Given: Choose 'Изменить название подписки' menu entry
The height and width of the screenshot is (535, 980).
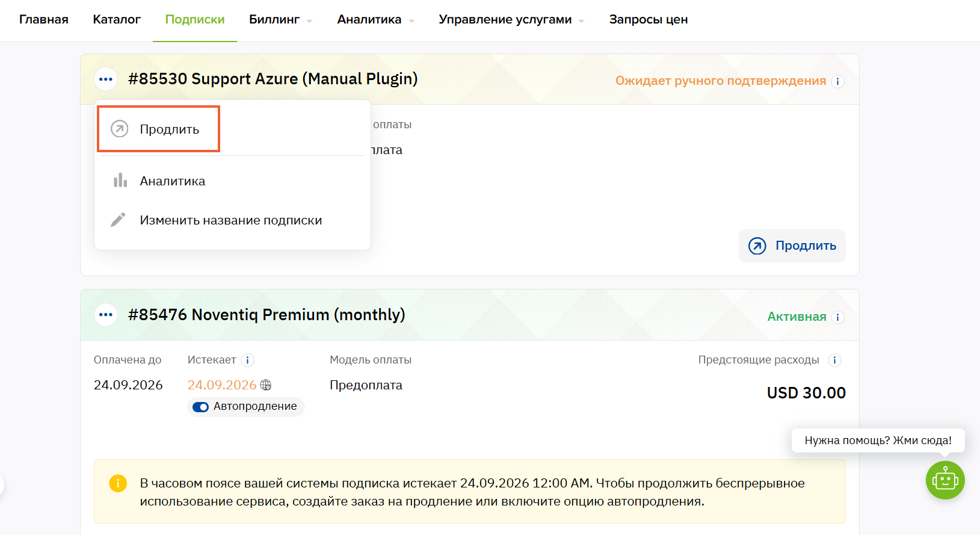Looking at the screenshot, I should (x=232, y=220).
